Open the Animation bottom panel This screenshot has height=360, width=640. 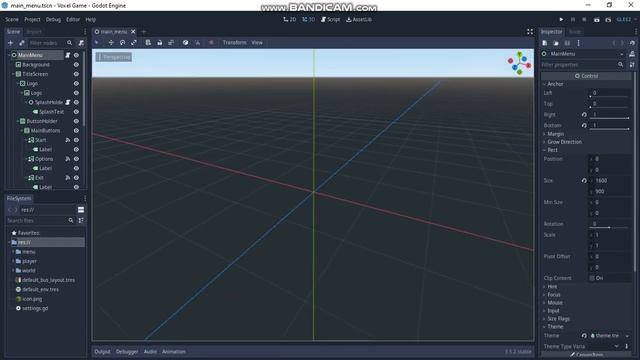pyautogui.click(x=174, y=351)
